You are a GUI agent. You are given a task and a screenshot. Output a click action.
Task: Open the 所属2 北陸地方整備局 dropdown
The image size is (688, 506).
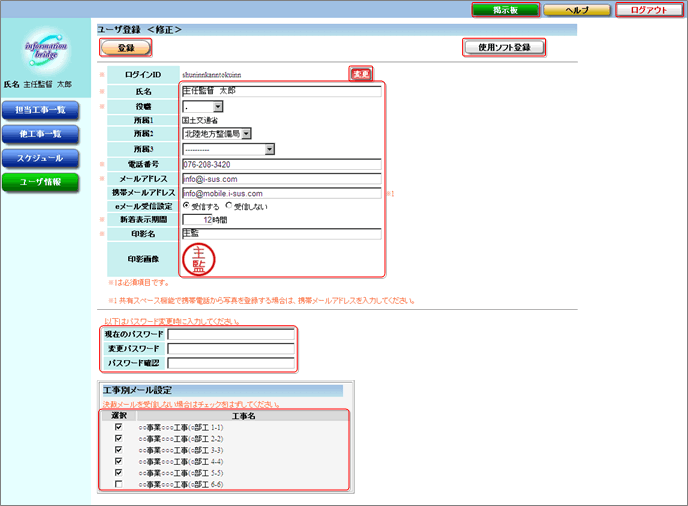216,133
